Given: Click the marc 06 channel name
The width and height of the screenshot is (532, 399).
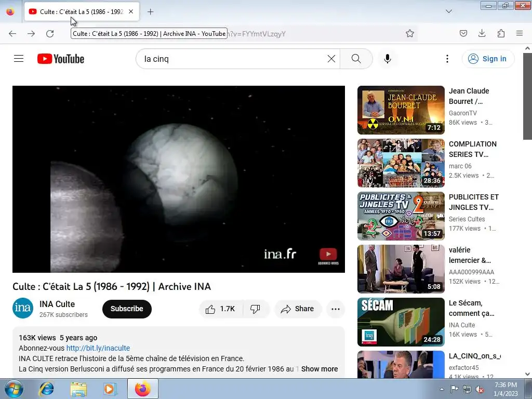Looking at the screenshot, I should point(460,166).
